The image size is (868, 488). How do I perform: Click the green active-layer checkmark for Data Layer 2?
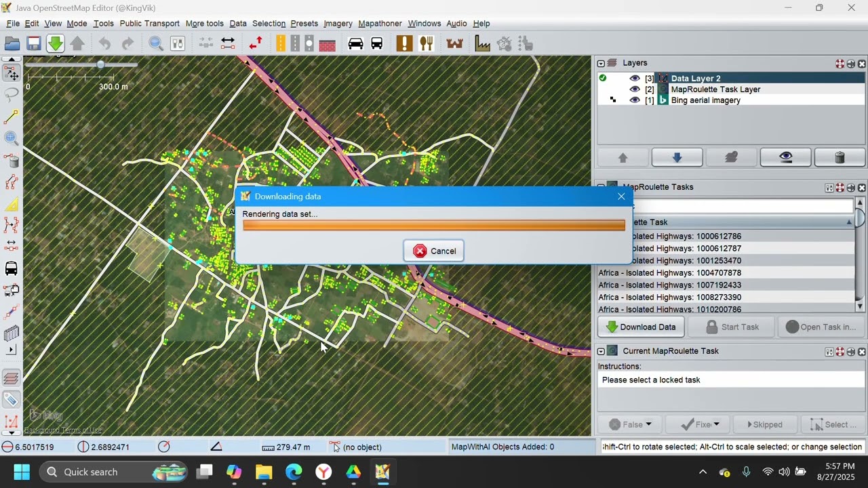click(x=602, y=79)
